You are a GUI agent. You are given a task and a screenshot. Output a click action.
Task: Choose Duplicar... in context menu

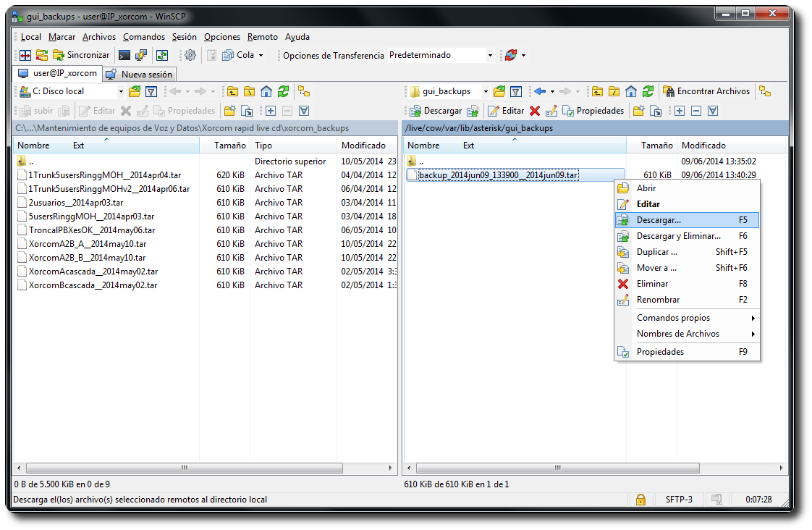coord(687,252)
